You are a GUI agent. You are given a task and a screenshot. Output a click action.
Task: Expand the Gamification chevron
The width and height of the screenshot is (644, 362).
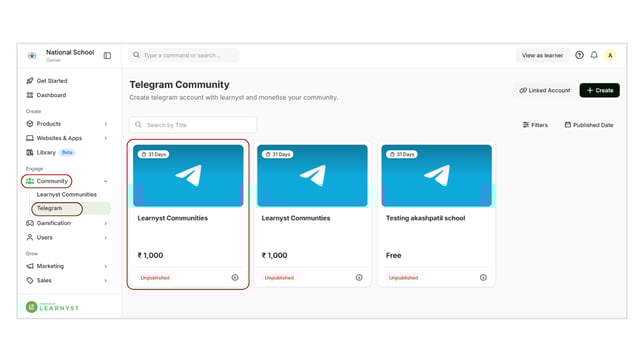click(106, 223)
